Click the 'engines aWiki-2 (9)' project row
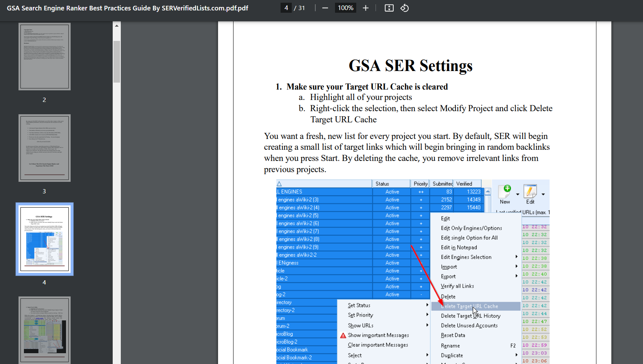643x364 pixels. (353, 247)
